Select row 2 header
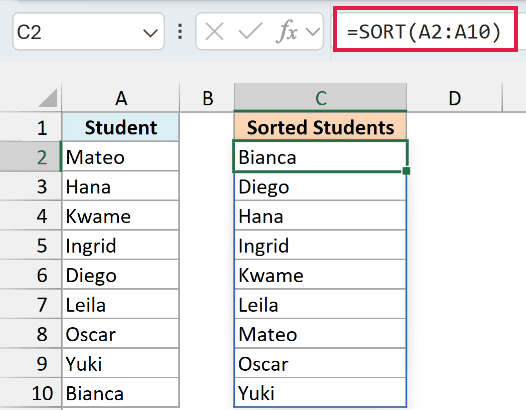Viewport: 526px width, 410px height. coord(31,157)
